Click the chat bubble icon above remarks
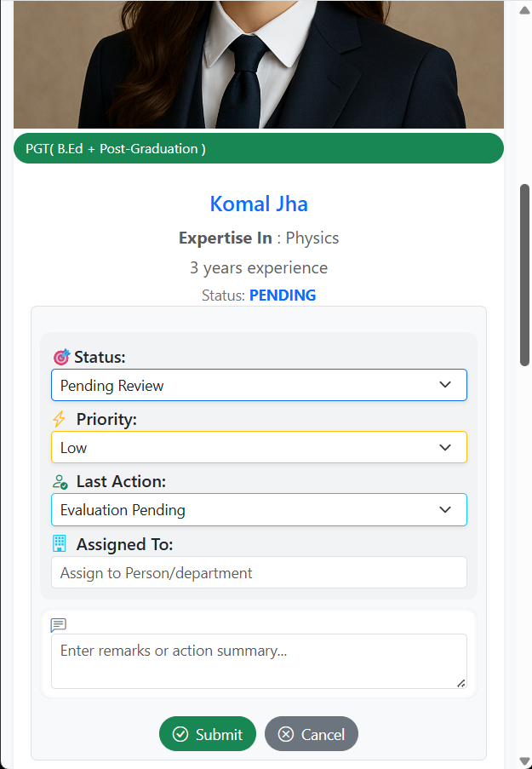 (x=59, y=625)
